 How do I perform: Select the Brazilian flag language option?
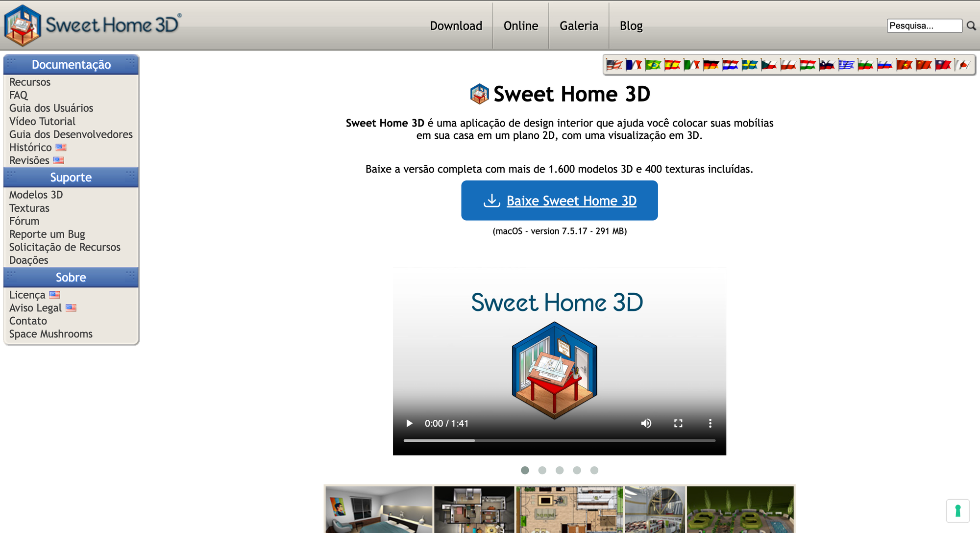[654, 65]
